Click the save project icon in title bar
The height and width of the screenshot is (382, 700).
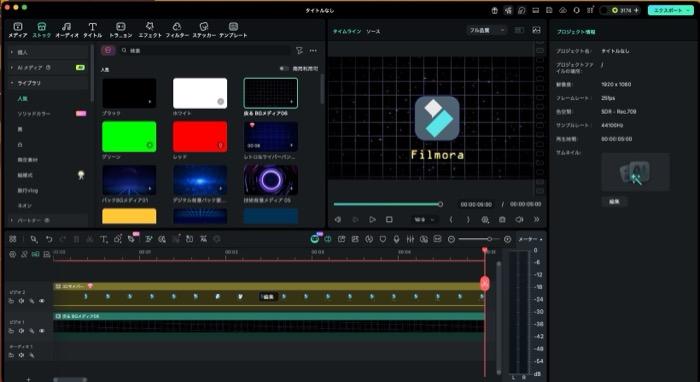click(x=549, y=10)
